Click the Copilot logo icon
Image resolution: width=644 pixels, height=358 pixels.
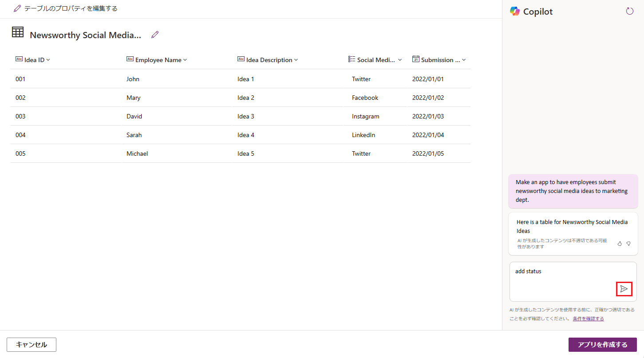pos(515,12)
